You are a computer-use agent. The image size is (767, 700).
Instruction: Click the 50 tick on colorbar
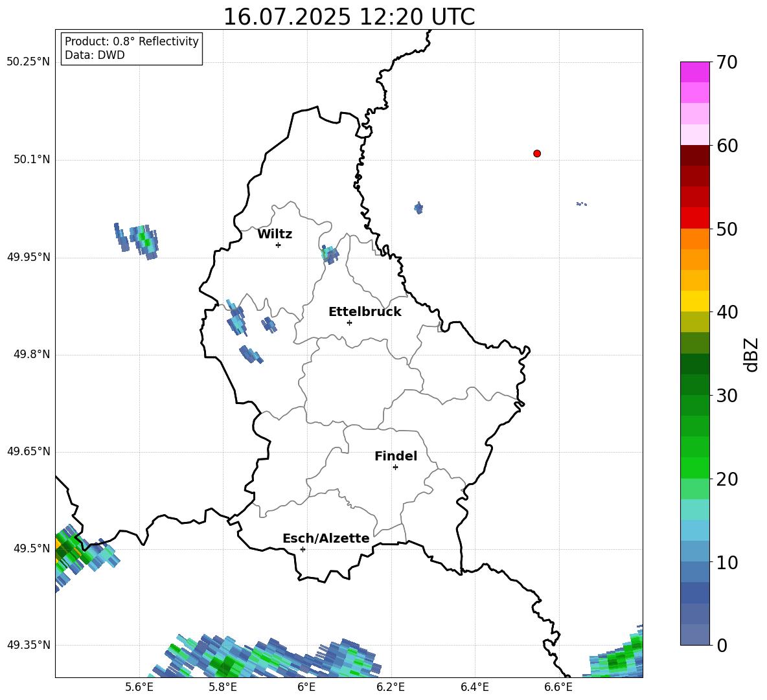pyautogui.click(x=726, y=229)
